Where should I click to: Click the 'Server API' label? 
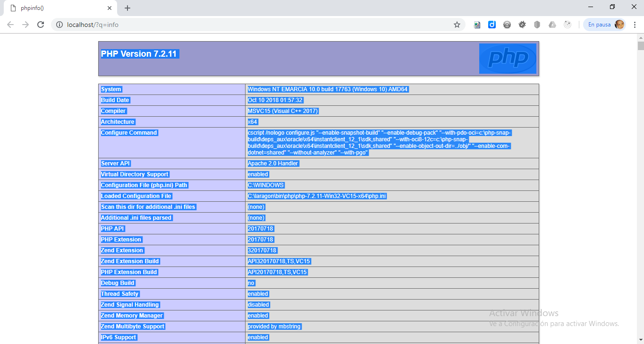click(115, 163)
